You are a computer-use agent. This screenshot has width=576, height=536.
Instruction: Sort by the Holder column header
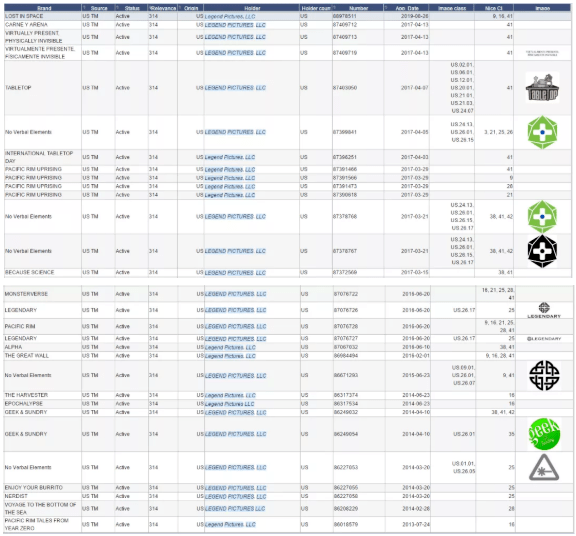tap(252, 8)
